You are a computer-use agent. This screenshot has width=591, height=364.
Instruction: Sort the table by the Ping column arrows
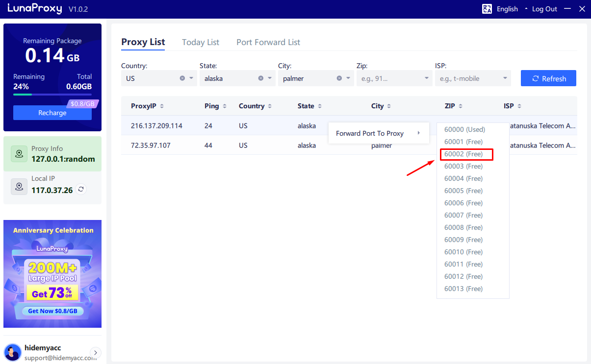tap(226, 106)
